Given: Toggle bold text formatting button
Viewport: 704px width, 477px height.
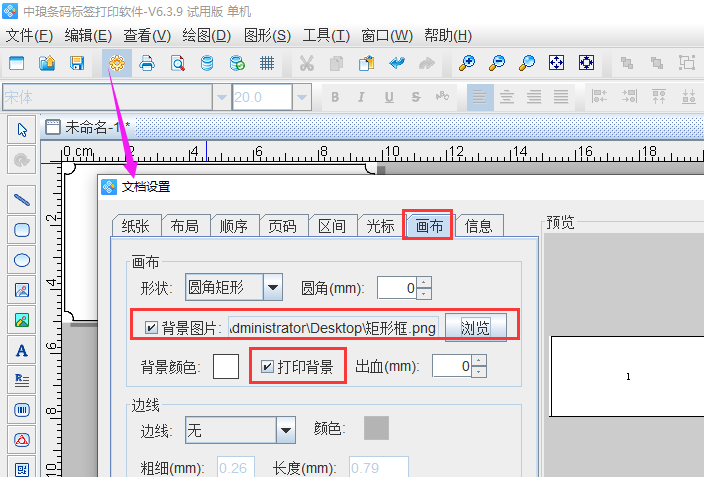Looking at the screenshot, I should pos(335,97).
